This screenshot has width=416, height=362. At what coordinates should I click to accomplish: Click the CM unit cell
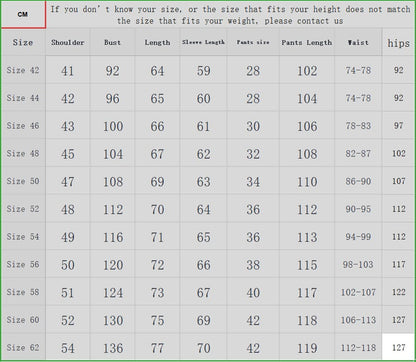coord(23,14)
